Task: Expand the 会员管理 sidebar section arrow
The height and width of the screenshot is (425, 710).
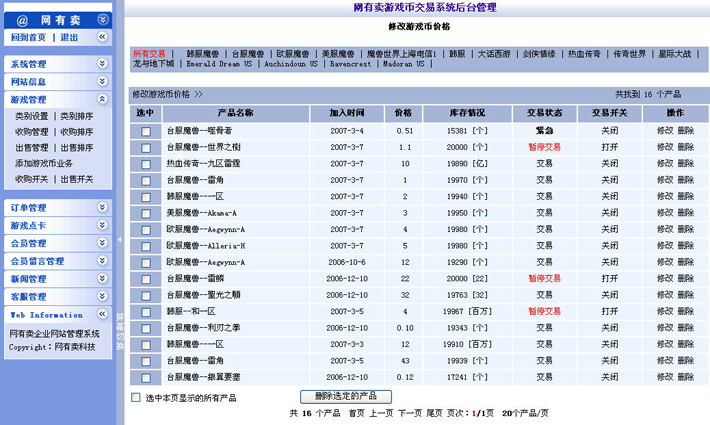Action: [102, 243]
